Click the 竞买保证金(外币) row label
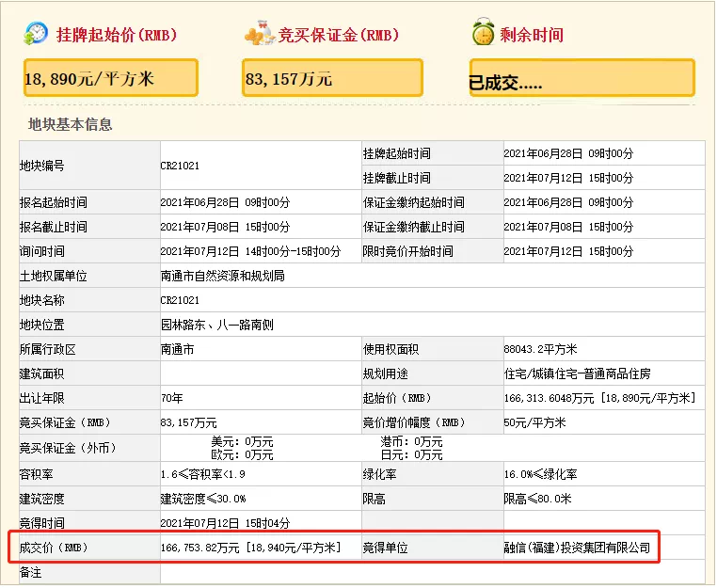Screen dimensions: 717x588 68,448
